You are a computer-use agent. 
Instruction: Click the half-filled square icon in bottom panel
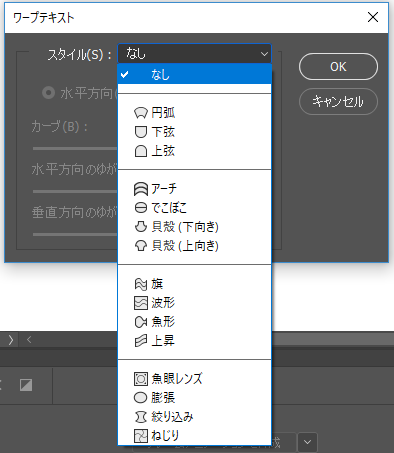[x=26, y=385]
